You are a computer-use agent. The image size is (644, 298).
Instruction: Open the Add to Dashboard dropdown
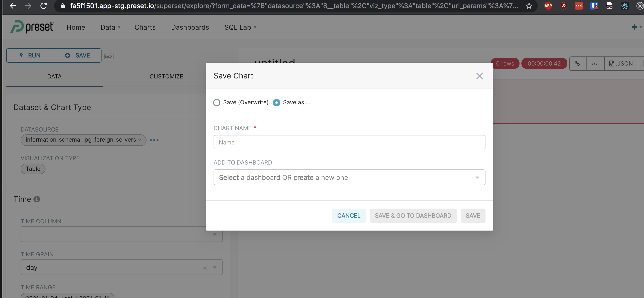(x=349, y=177)
